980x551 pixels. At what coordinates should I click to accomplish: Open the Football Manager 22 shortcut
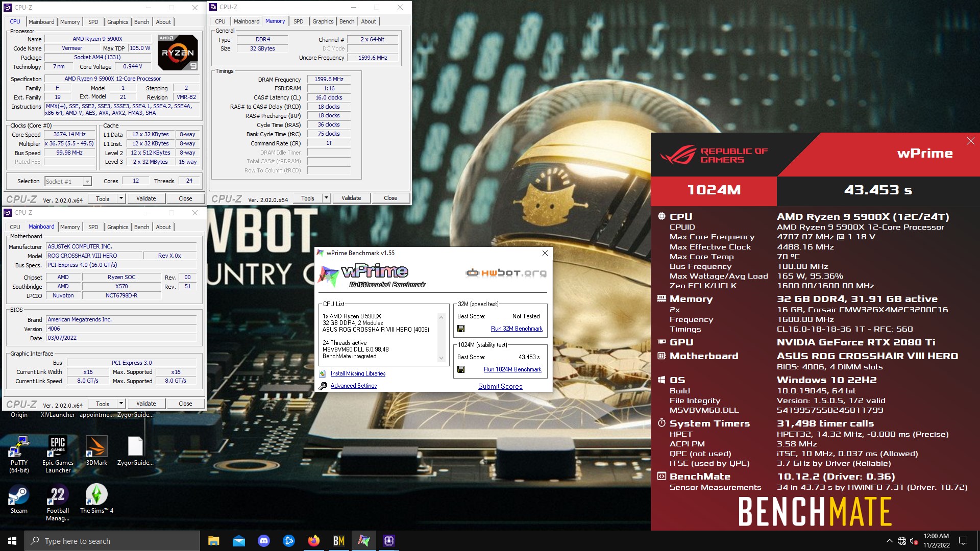(x=58, y=503)
